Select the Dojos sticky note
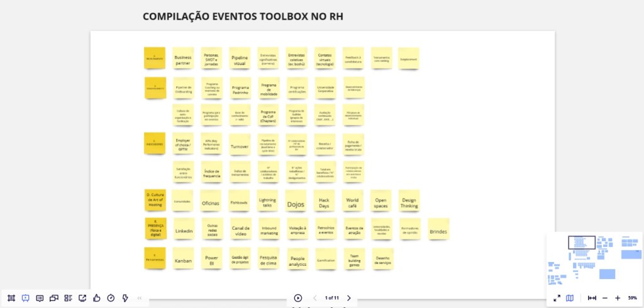 296,204
